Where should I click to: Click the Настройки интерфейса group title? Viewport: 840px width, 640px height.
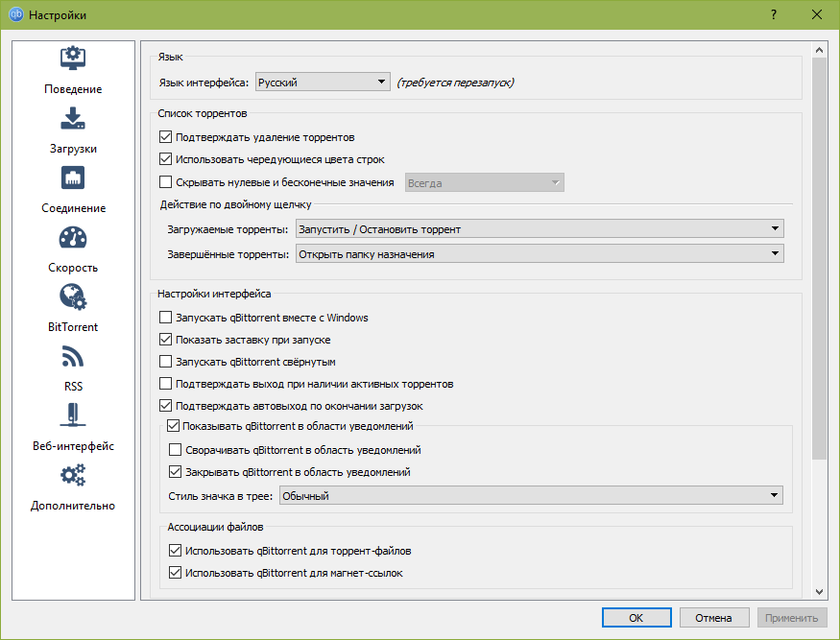click(x=214, y=294)
